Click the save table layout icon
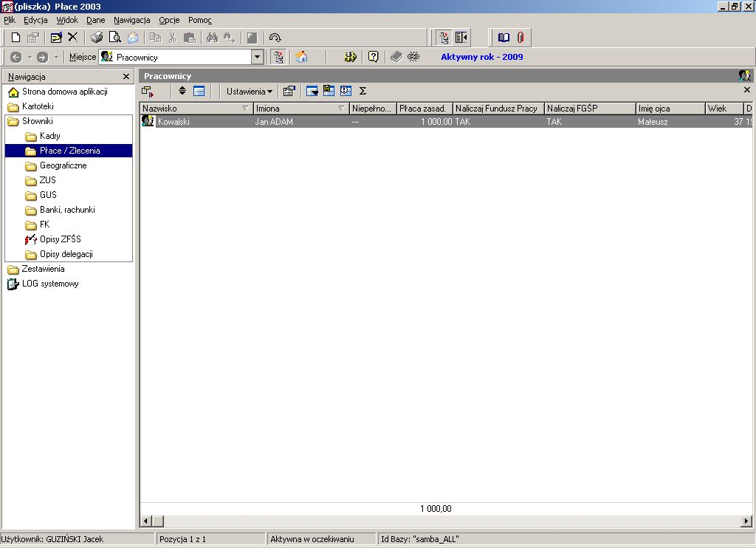The height and width of the screenshot is (548, 756). (329, 91)
